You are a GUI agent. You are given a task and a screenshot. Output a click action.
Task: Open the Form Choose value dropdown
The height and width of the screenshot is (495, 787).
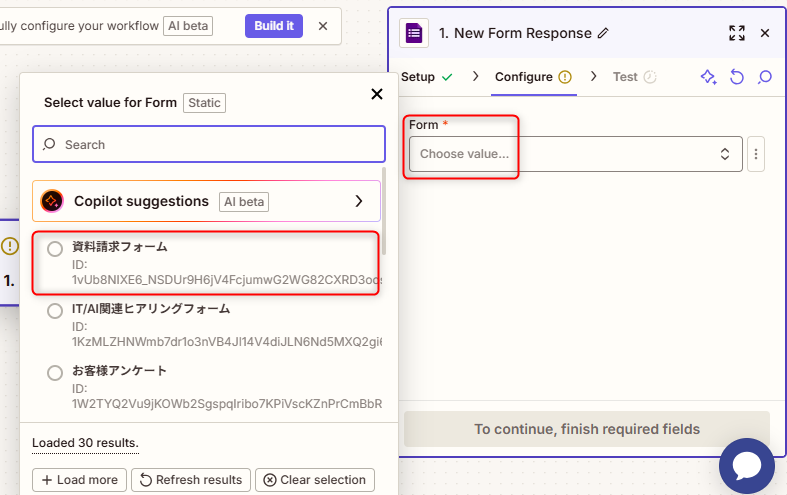click(x=575, y=154)
